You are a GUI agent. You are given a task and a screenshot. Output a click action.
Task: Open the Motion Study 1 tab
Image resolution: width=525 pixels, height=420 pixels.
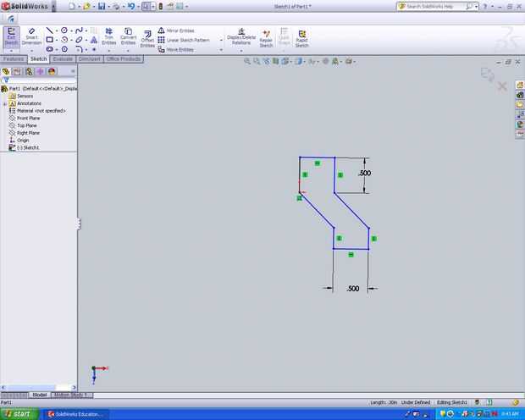click(x=71, y=395)
